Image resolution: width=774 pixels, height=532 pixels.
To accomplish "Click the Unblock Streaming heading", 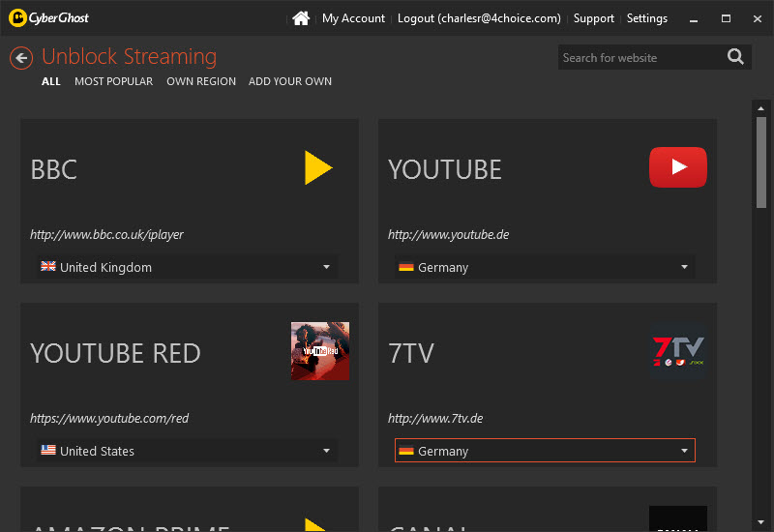I will coord(130,56).
